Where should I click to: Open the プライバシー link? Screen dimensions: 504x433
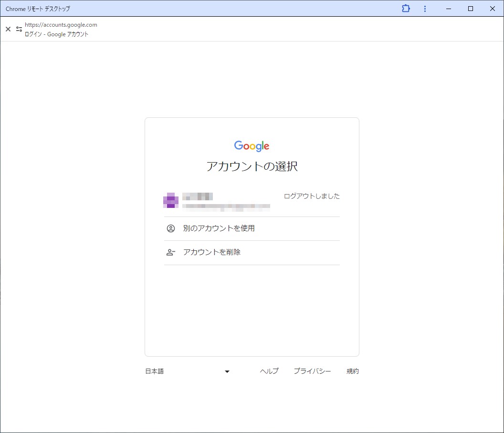click(x=312, y=371)
